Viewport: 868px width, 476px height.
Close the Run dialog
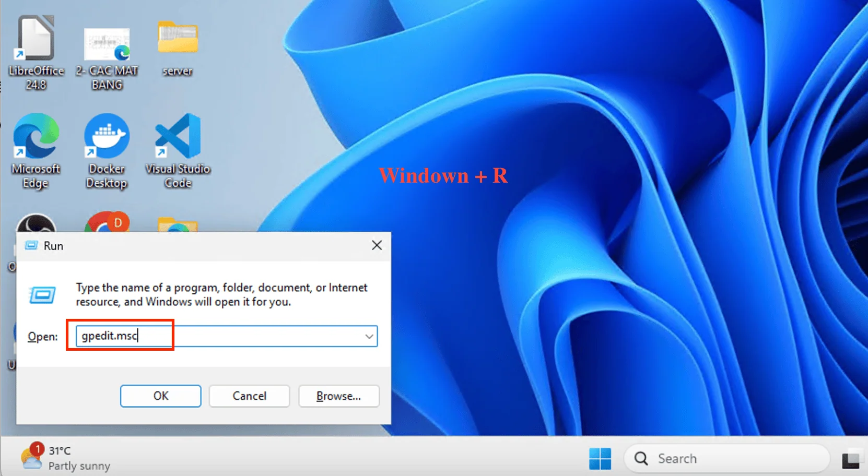[x=377, y=245]
